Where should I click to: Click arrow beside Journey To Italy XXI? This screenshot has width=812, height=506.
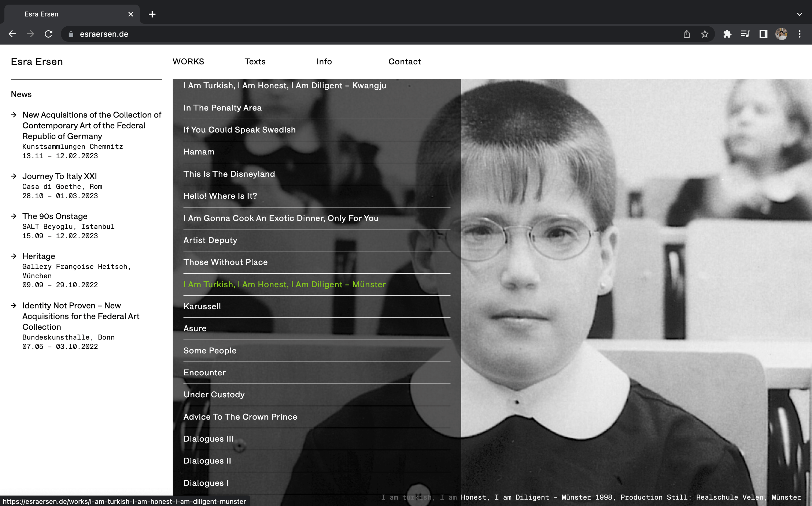click(x=14, y=176)
